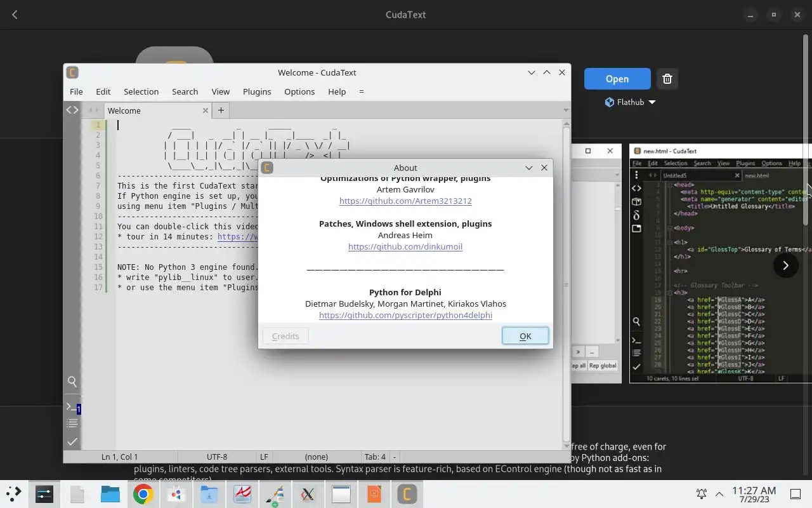Open the paintbrush app taskbar icon
The width and height of the screenshot is (812, 508).
(275, 494)
